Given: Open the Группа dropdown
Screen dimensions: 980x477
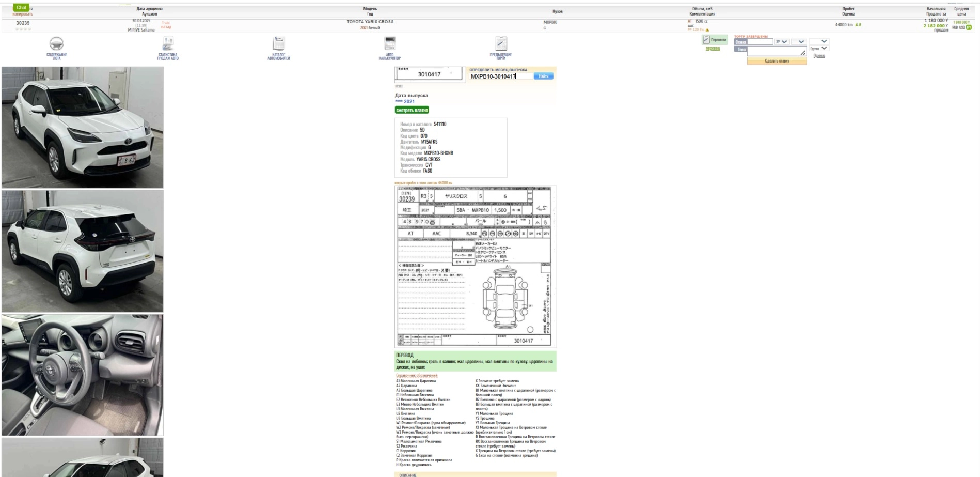Looking at the screenshot, I should [819, 49].
